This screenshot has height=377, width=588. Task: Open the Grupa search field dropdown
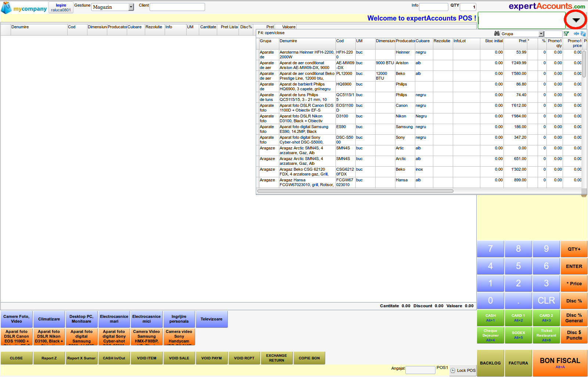point(541,34)
